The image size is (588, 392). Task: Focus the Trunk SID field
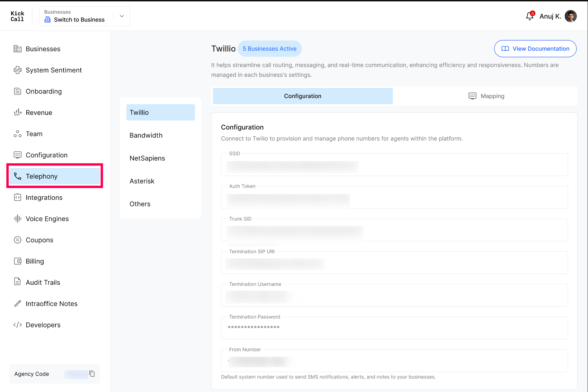(x=394, y=230)
